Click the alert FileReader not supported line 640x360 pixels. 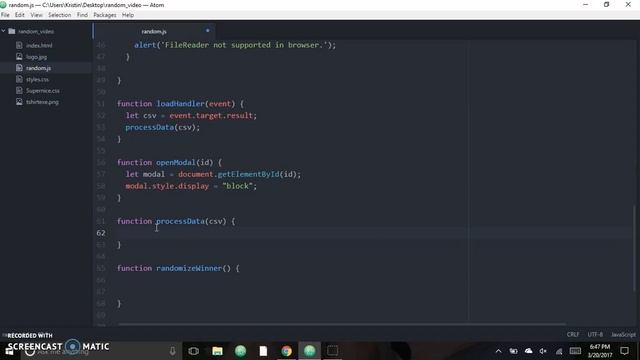[235, 45]
